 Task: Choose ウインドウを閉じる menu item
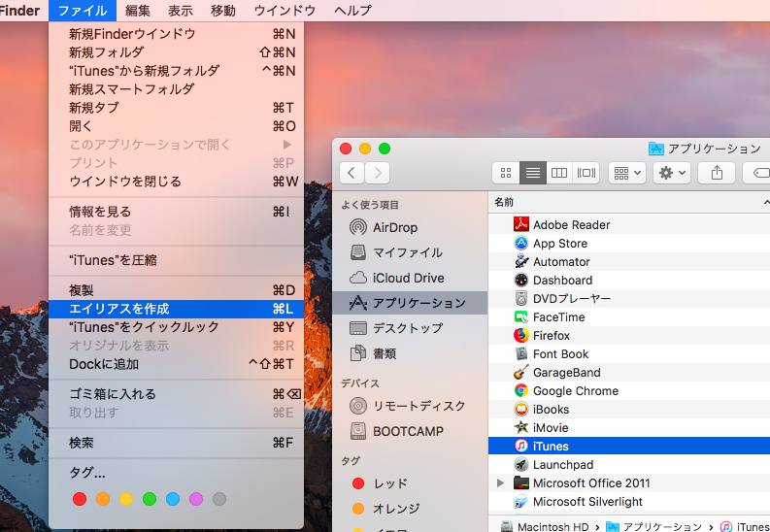[x=177, y=182]
